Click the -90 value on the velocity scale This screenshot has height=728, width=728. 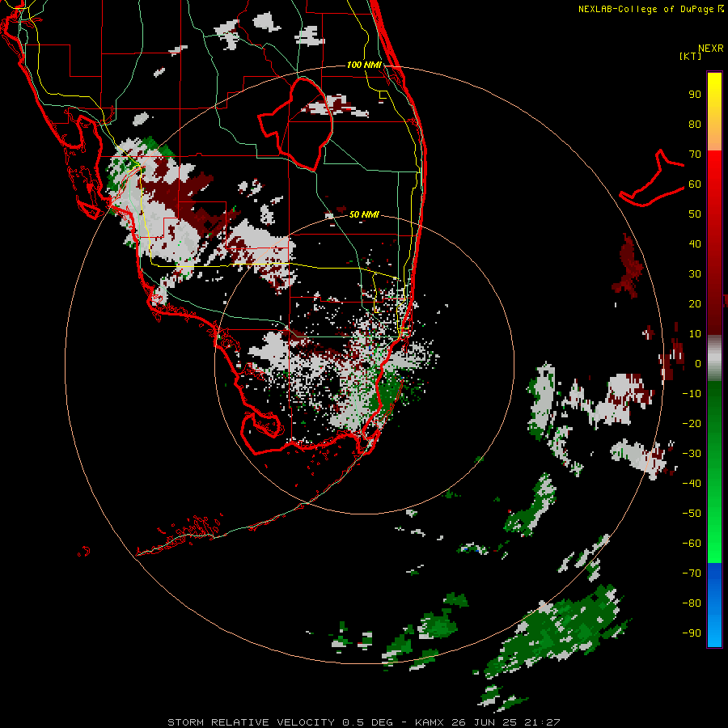692,633
